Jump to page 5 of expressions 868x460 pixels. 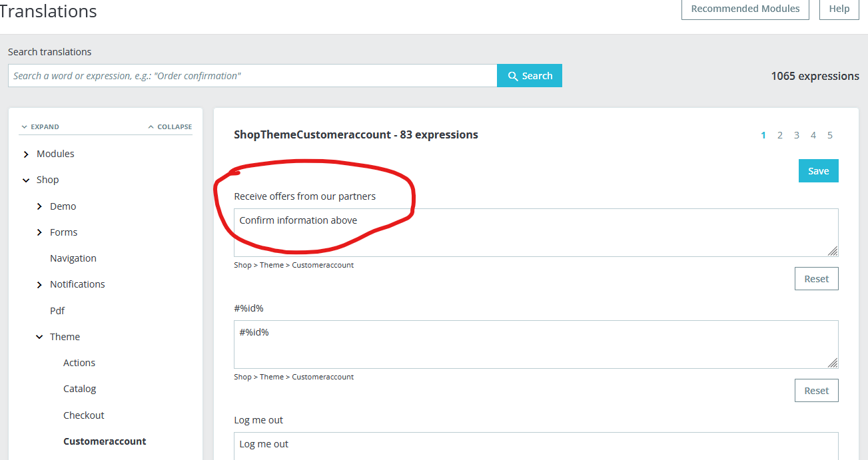point(830,135)
